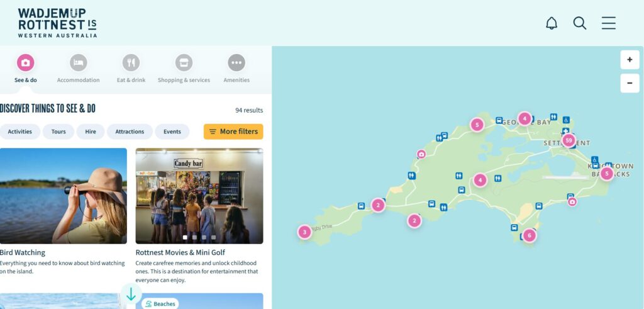Select the Eat & drink cutlery icon
Screen dimensions: 644x309
pos(131,63)
